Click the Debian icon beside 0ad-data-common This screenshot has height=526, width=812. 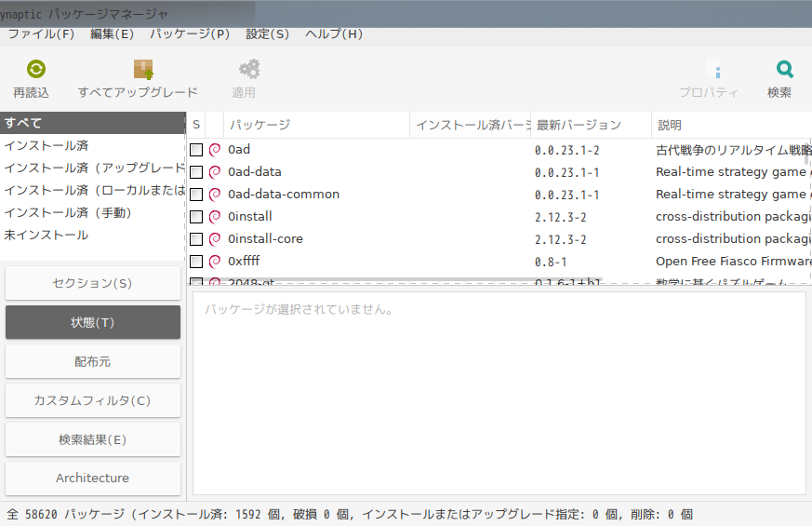pos(214,195)
